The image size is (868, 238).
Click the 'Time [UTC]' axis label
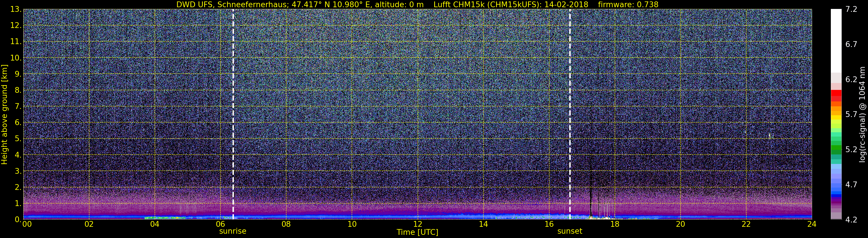[x=417, y=232]
